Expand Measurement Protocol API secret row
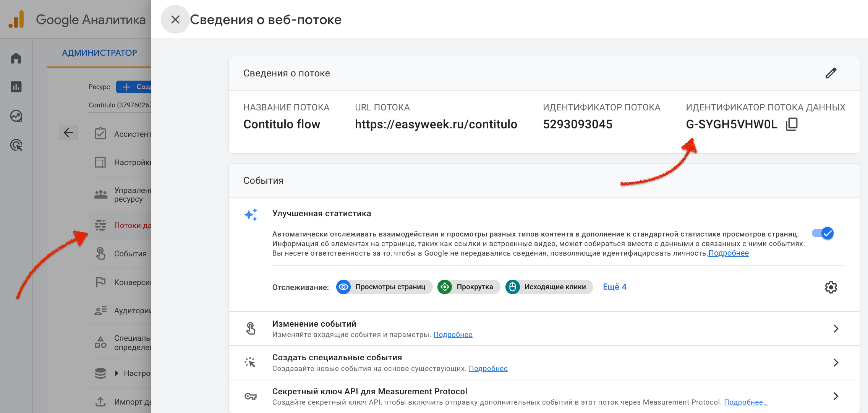The width and height of the screenshot is (868, 413). [x=544, y=396]
